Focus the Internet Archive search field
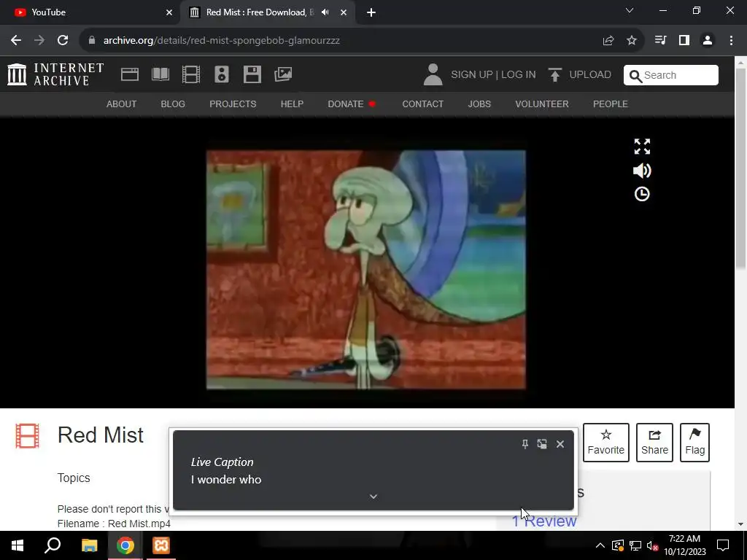The image size is (747, 560). pos(671,75)
